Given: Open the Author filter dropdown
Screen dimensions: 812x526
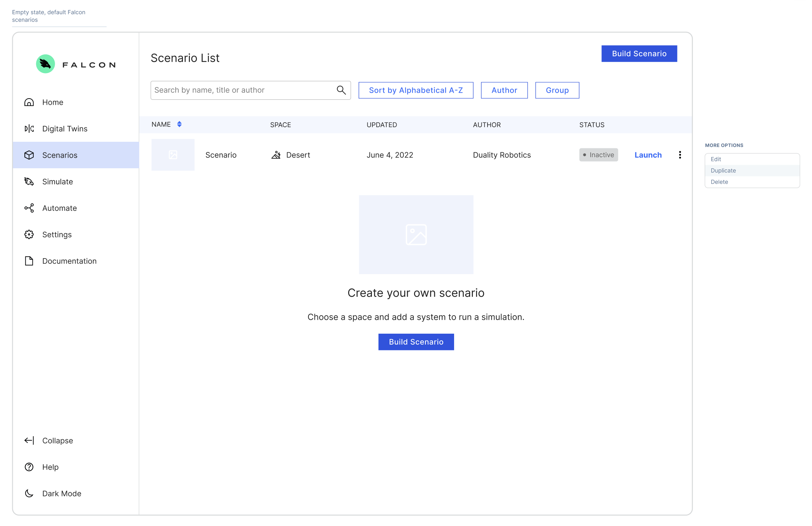Looking at the screenshot, I should tap(504, 90).
